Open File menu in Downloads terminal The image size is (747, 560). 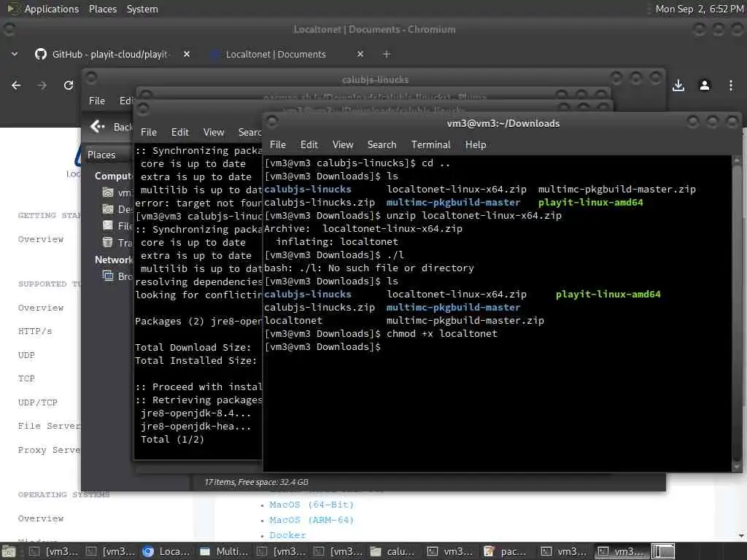point(278,144)
